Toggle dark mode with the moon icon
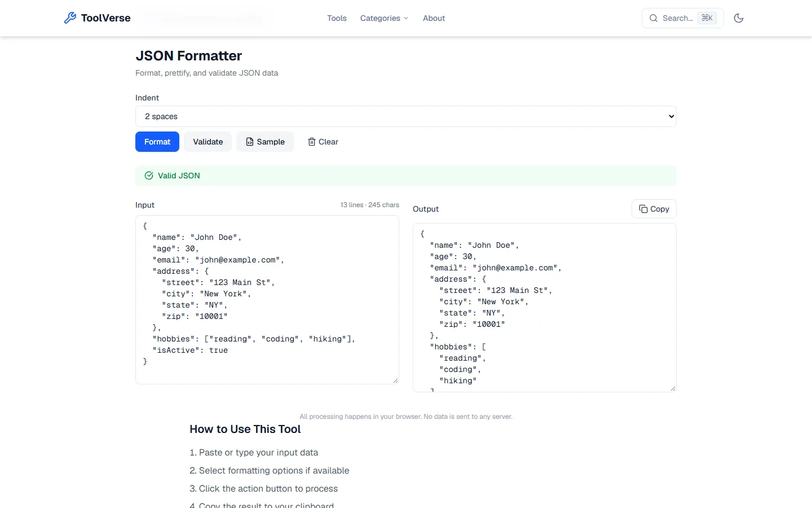Image resolution: width=812 pixels, height=508 pixels. pyautogui.click(x=739, y=18)
